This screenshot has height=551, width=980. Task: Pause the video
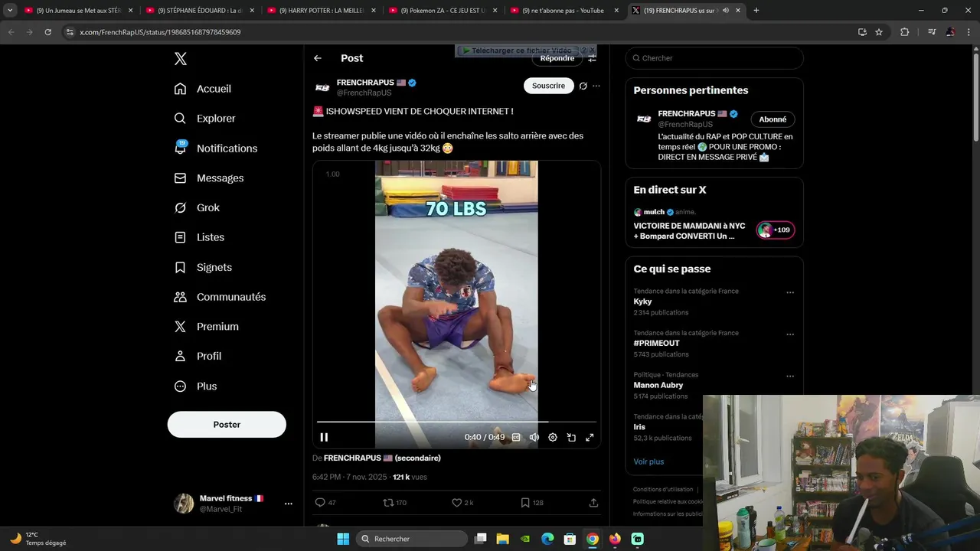(x=324, y=437)
